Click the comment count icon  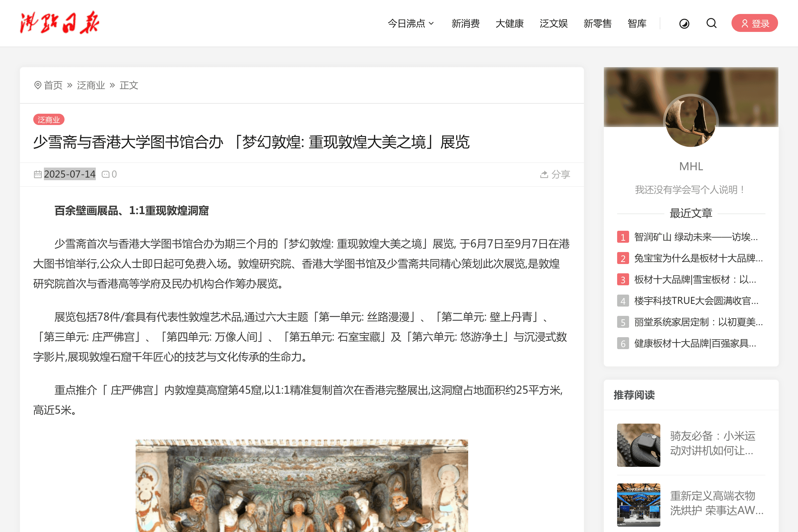pos(105,174)
